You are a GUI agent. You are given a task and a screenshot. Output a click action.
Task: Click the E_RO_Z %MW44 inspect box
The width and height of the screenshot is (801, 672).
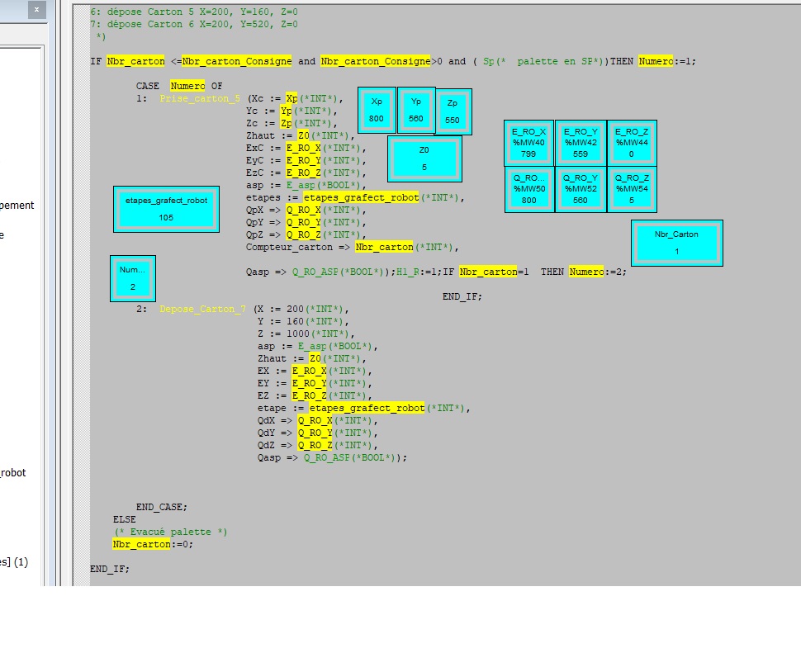pos(632,143)
